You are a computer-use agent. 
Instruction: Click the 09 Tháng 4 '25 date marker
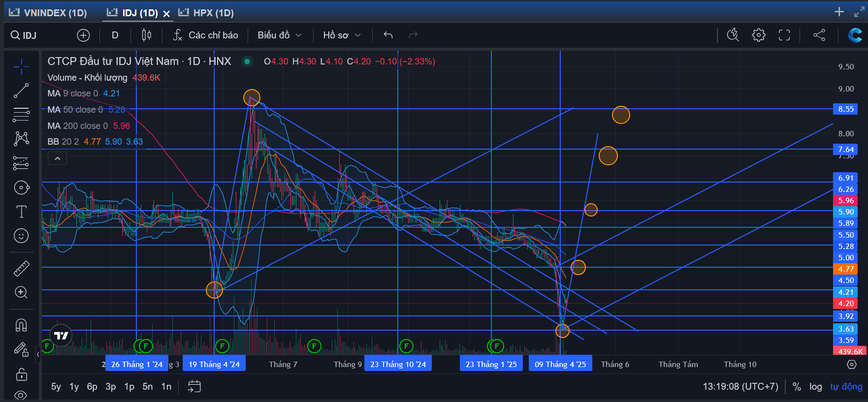pos(560,364)
